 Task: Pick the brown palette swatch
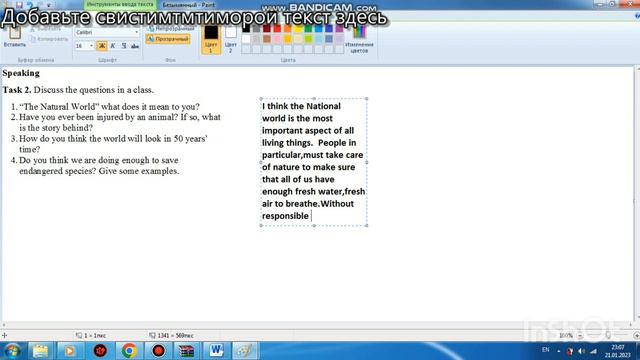pos(267,39)
